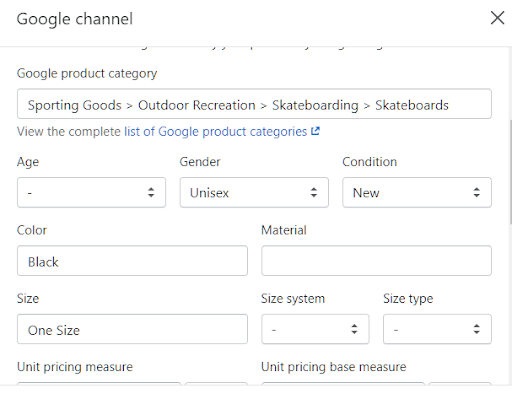Open the Size system dropdown
The image size is (512, 399).
pos(315,329)
